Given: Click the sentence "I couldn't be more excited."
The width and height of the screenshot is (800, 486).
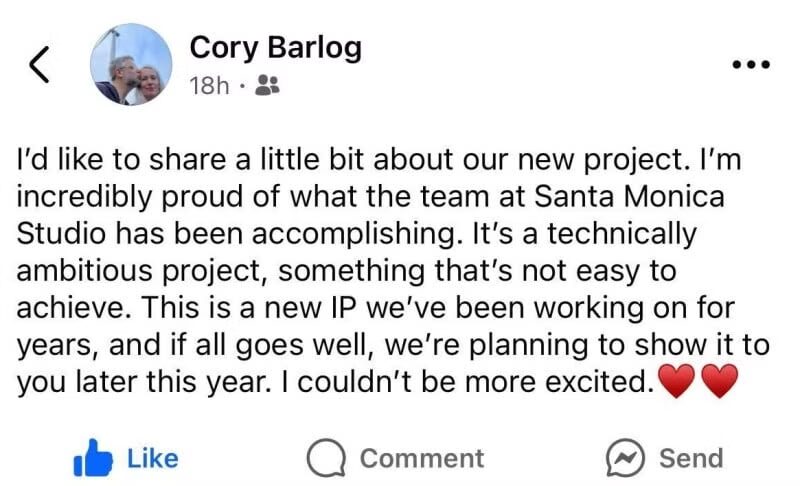Looking at the screenshot, I should pos(467,381).
